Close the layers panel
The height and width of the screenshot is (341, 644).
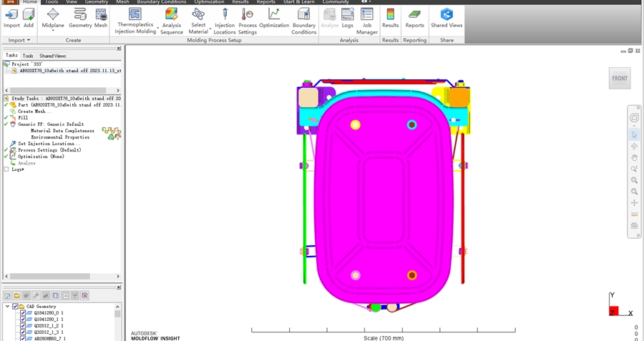119,287
